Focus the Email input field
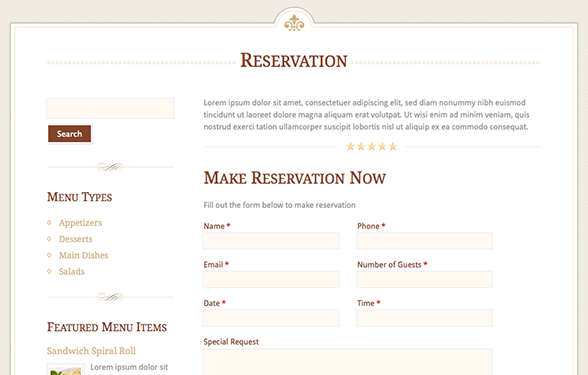Viewport: 588px width, 375px height. 271,279
